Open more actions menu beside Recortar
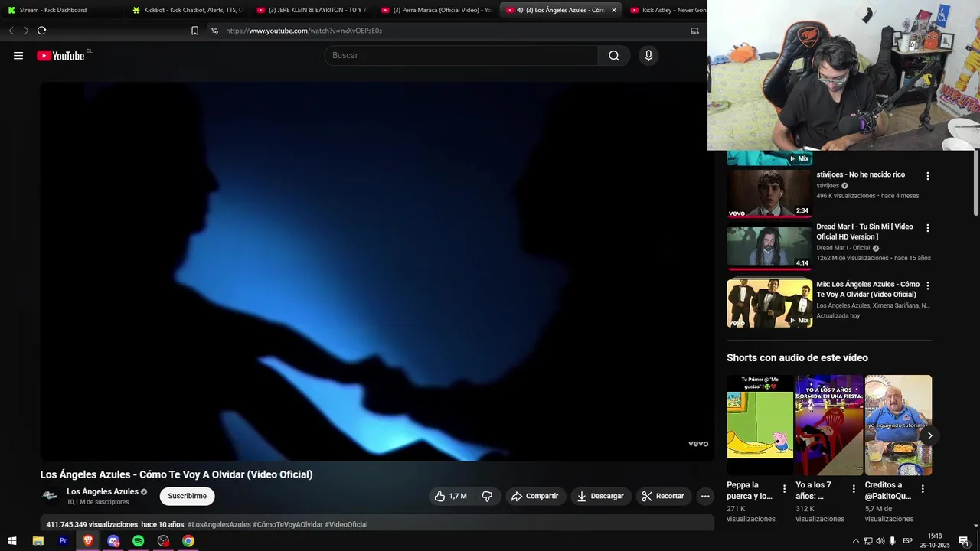The height and width of the screenshot is (551, 980). pos(705,496)
